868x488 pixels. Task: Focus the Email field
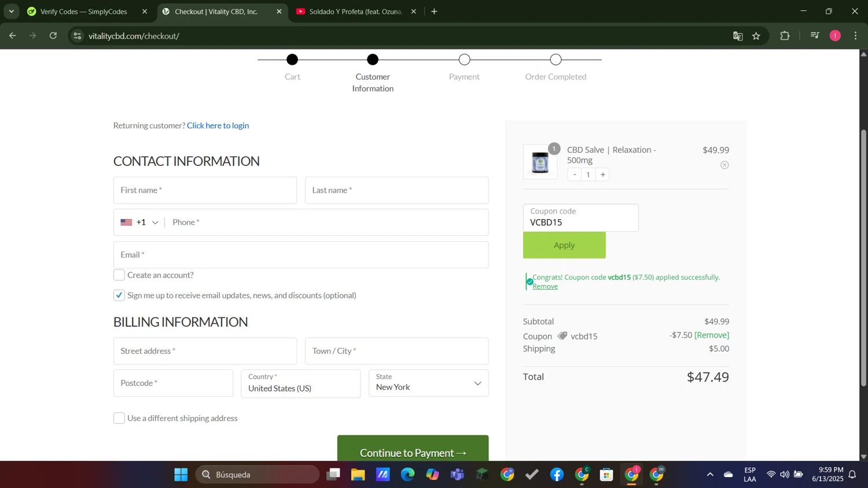pyautogui.click(x=301, y=255)
